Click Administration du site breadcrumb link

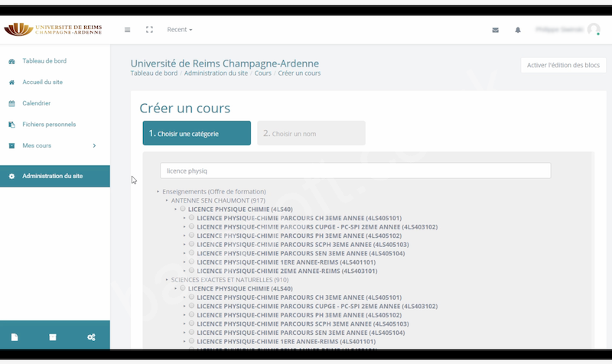pos(216,73)
